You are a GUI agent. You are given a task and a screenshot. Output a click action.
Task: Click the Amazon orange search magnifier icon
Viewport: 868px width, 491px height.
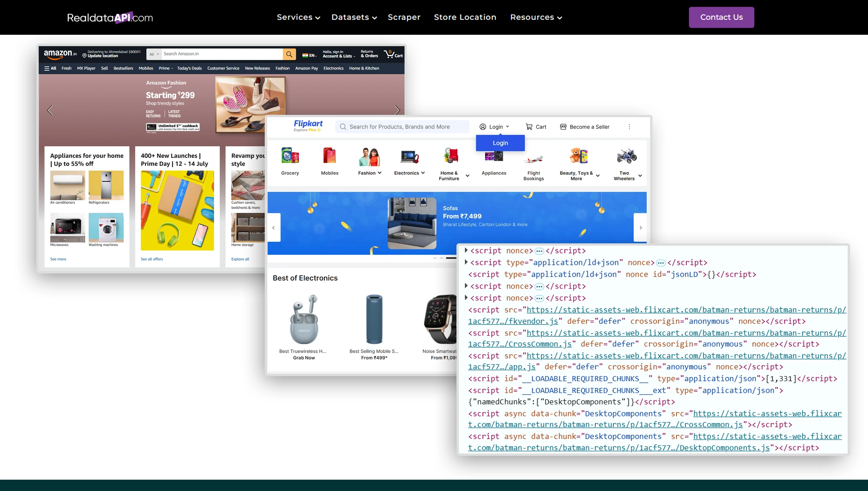289,54
